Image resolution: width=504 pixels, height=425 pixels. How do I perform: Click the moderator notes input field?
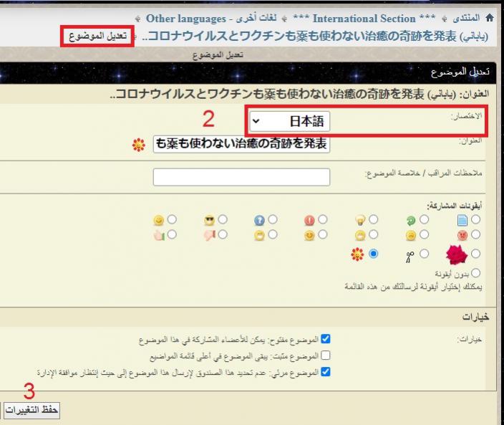241,177
